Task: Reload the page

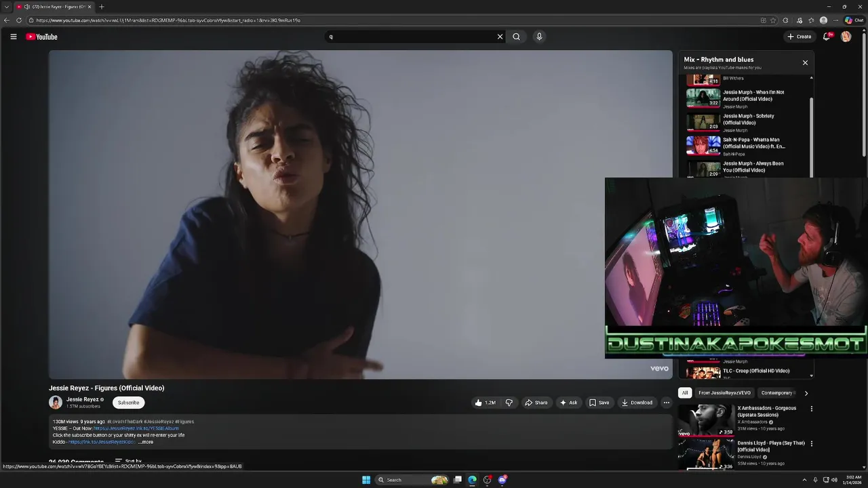Action: pos(19,20)
